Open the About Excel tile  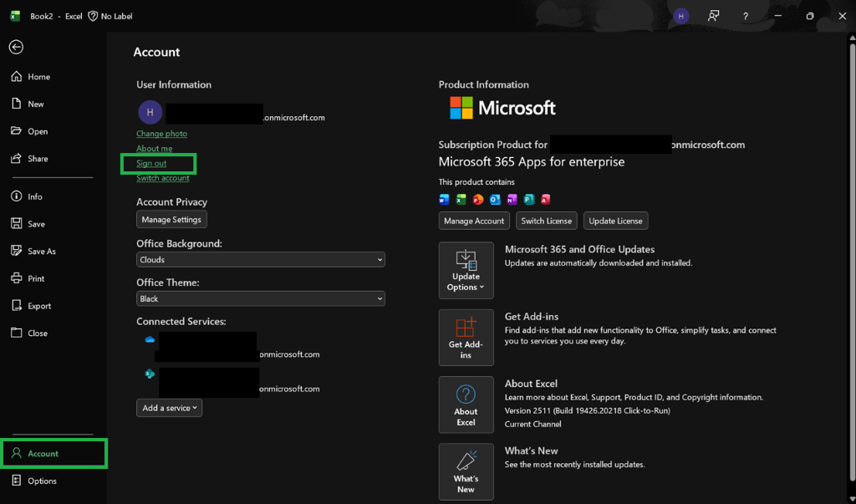pos(466,405)
